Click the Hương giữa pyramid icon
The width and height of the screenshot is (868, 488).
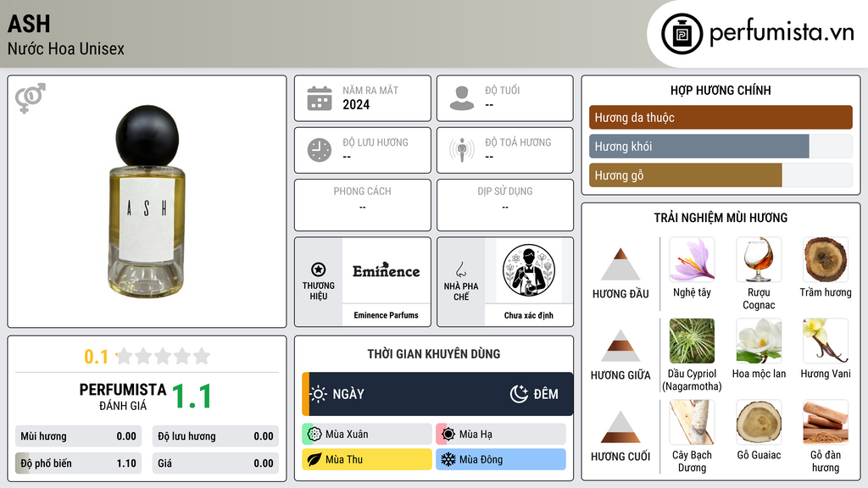click(x=620, y=346)
